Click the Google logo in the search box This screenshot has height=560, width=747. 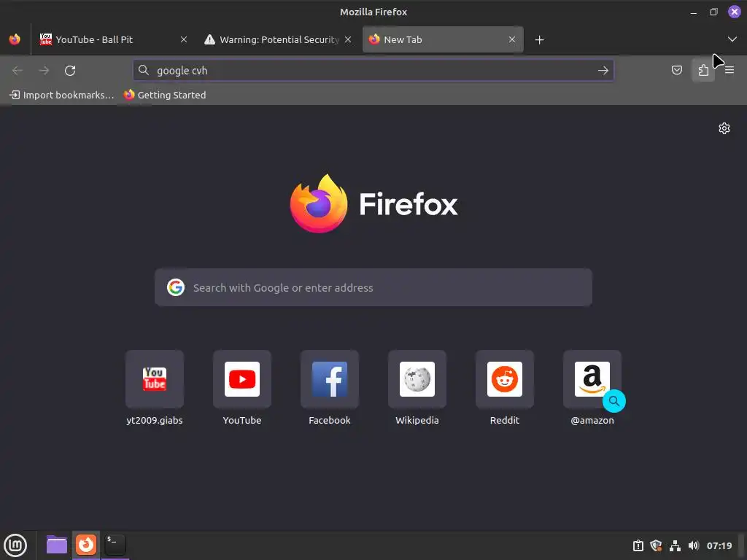pyautogui.click(x=176, y=287)
